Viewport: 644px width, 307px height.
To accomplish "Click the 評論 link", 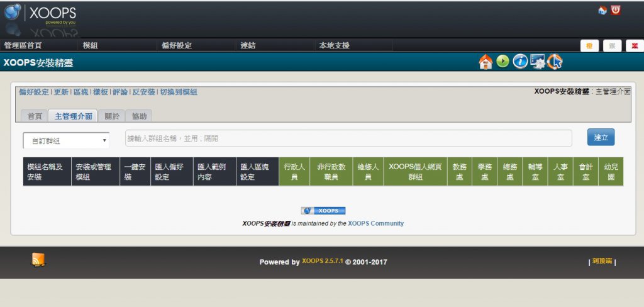I will tap(120, 92).
